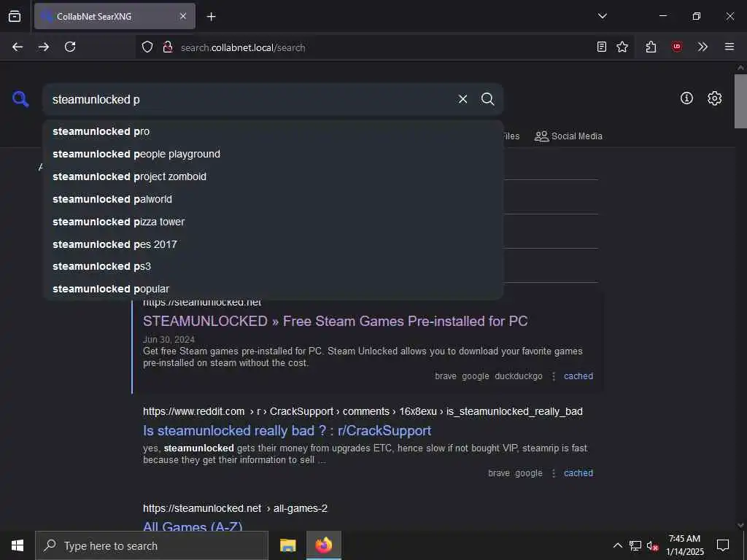Open Firefox application menu
The width and height of the screenshot is (747, 560).
729,47
